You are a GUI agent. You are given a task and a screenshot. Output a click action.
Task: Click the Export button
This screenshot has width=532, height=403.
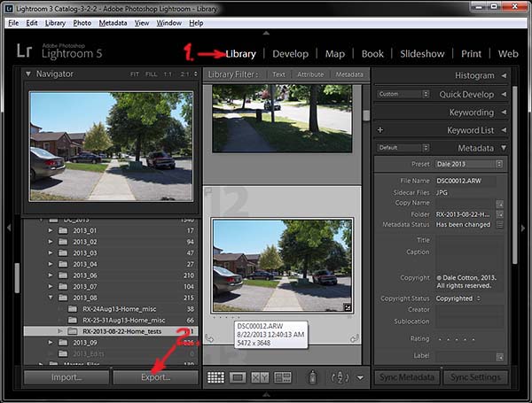[156, 377]
